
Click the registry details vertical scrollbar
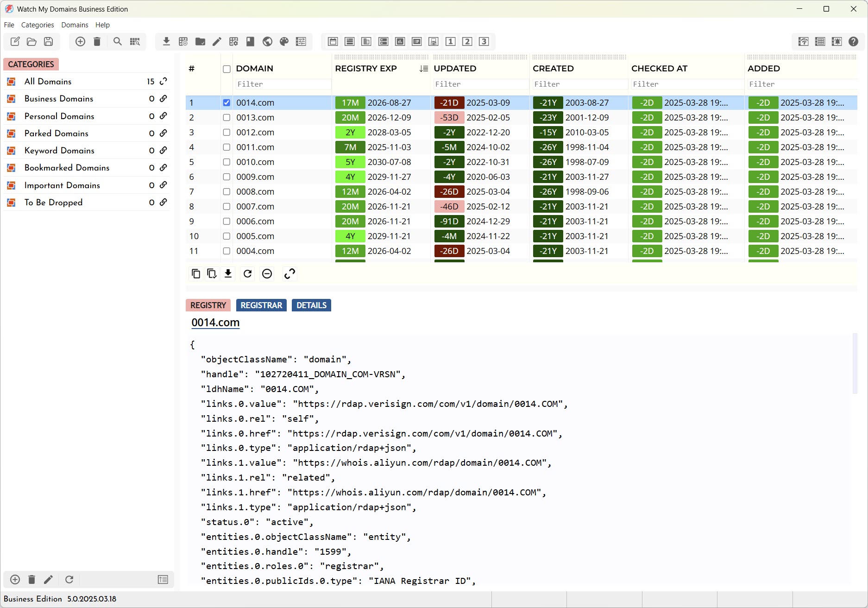(855, 363)
